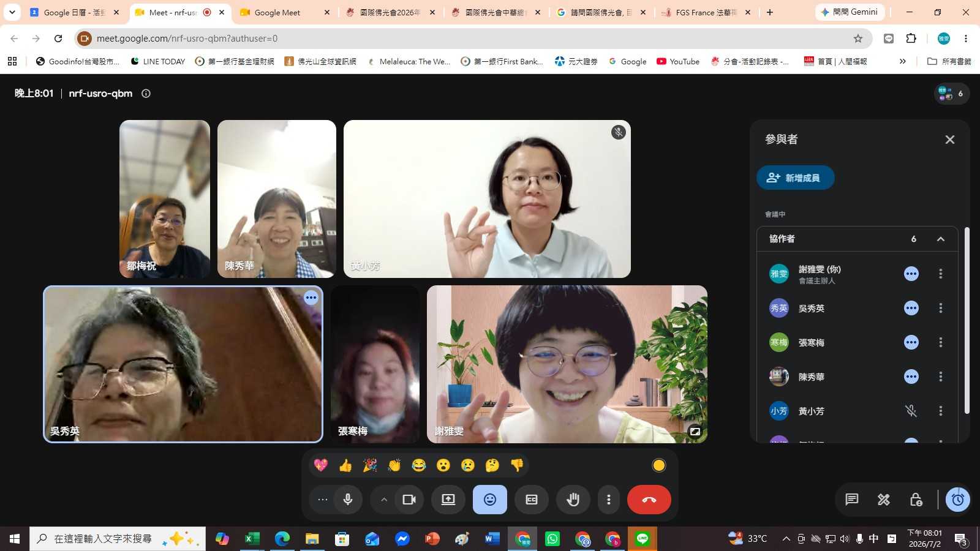Viewport: 980px width, 551px height.
Task: Send the party popper reaction
Action: tap(370, 465)
